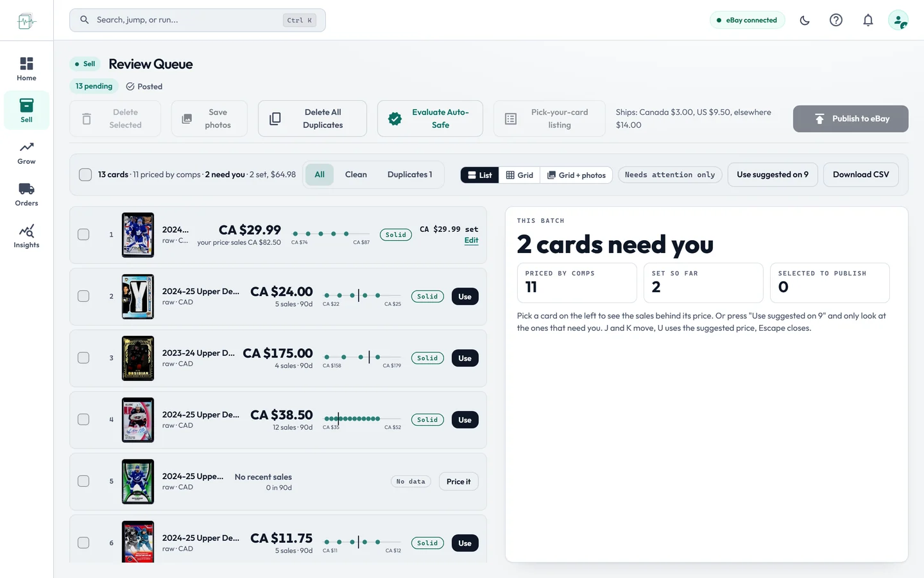Check the checkbox for card row 5

(83, 481)
